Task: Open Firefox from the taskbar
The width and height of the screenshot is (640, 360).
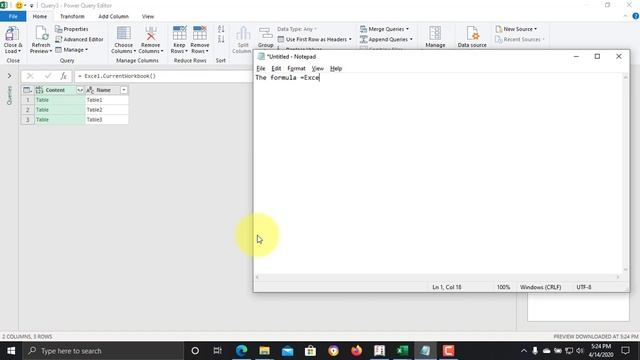Action: [356, 351]
